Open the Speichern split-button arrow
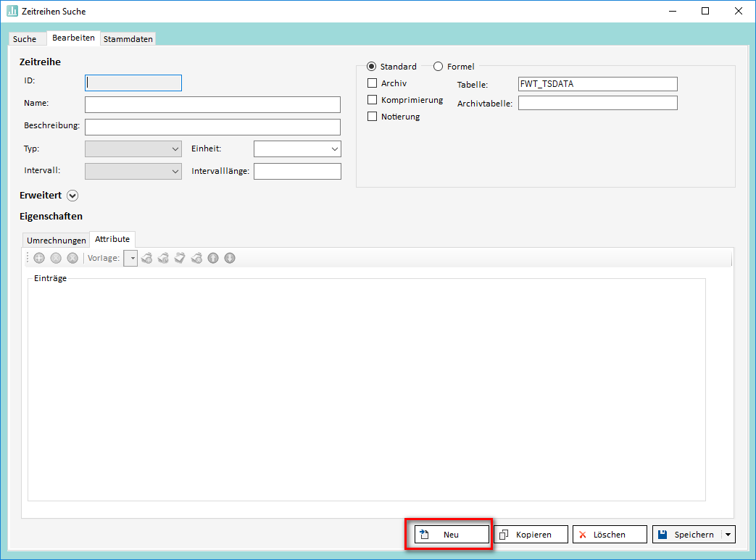Viewport: 756px width, 560px height. click(x=728, y=535)
